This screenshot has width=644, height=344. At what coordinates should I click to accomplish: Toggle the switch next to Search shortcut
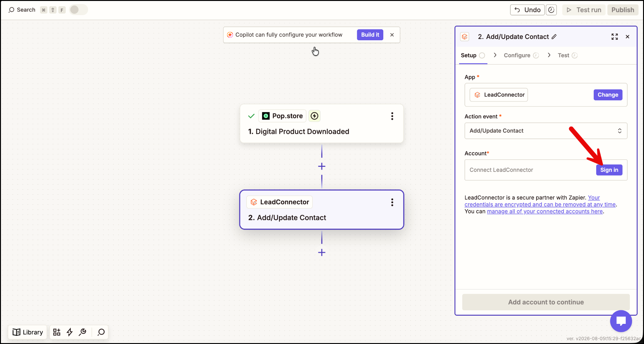tap(78, 10)
